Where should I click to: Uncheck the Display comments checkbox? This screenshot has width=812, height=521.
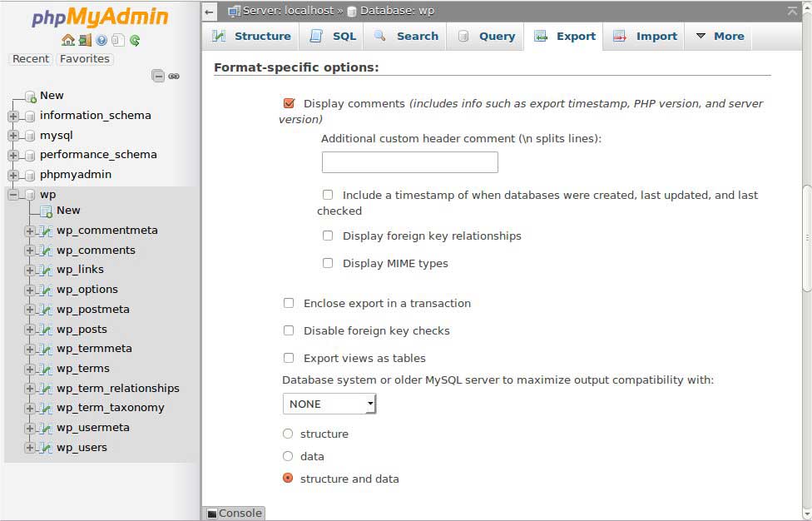coord(289,103)
